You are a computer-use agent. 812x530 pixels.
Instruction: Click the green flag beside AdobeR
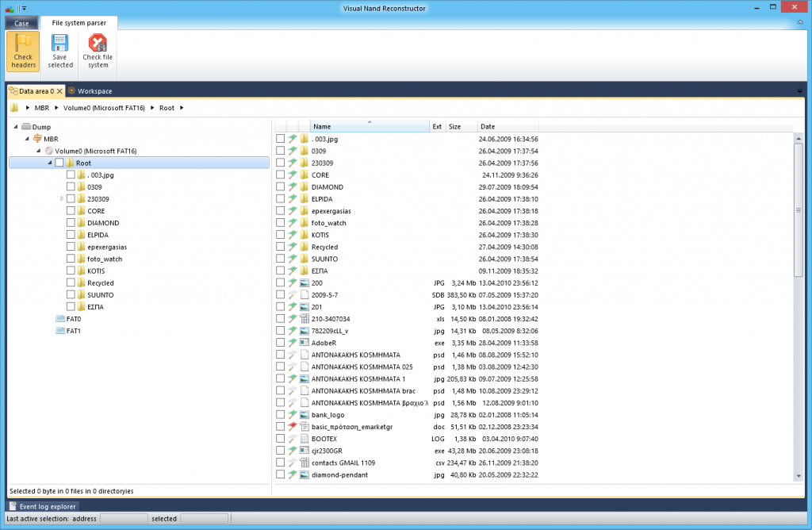(x=293, y=343)
